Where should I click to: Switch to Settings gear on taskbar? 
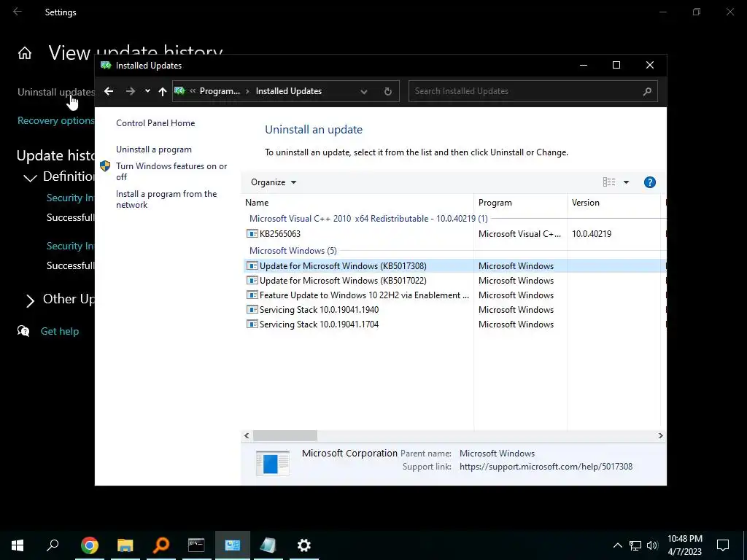click(x=304, y=545)
